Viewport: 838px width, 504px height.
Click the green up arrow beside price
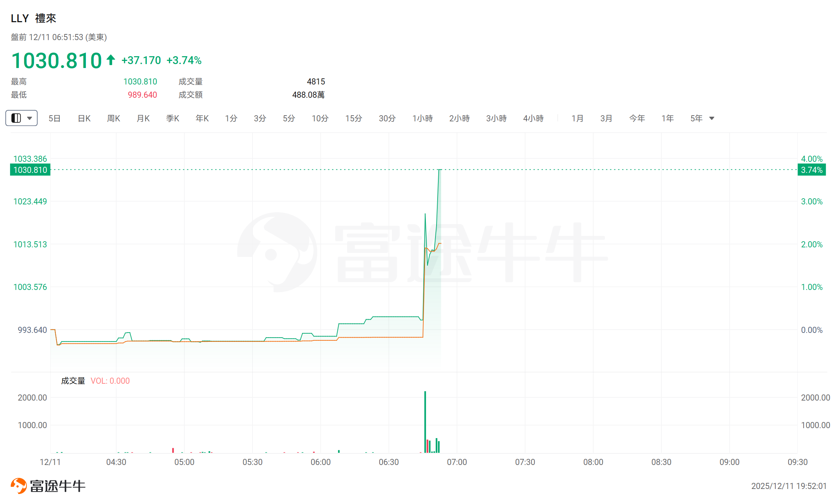pos(111,60)
